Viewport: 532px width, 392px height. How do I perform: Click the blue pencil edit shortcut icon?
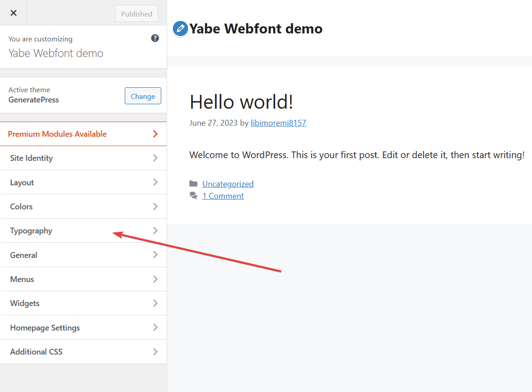(180, 29)
